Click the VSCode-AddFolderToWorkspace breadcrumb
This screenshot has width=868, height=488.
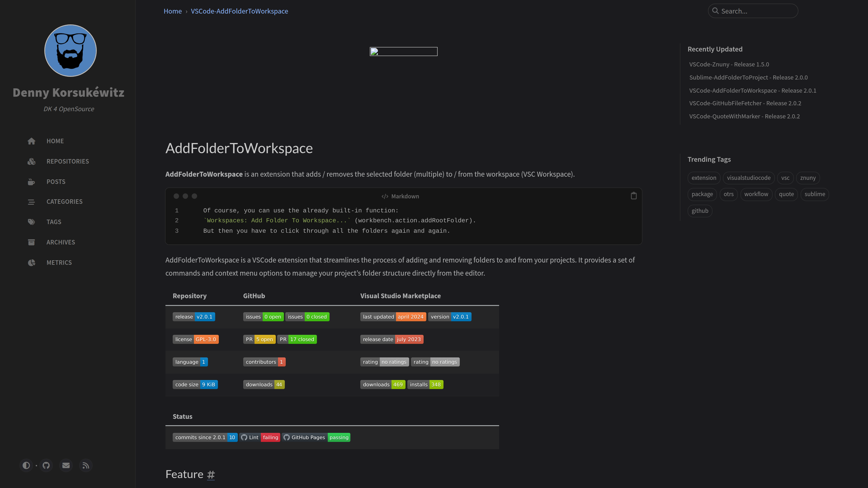[x=239, y=11]
